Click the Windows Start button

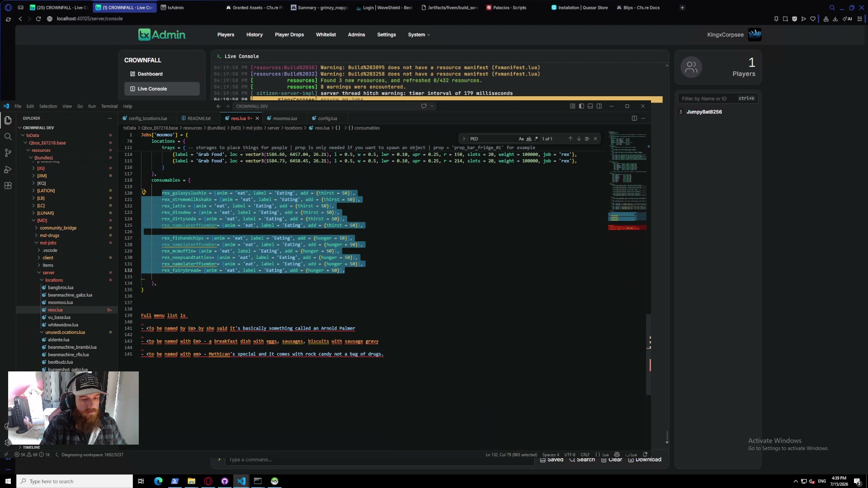click(x=8, y=481)
